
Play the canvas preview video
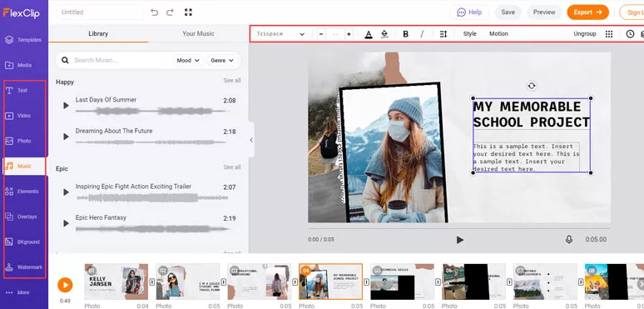tap(460, 240)
